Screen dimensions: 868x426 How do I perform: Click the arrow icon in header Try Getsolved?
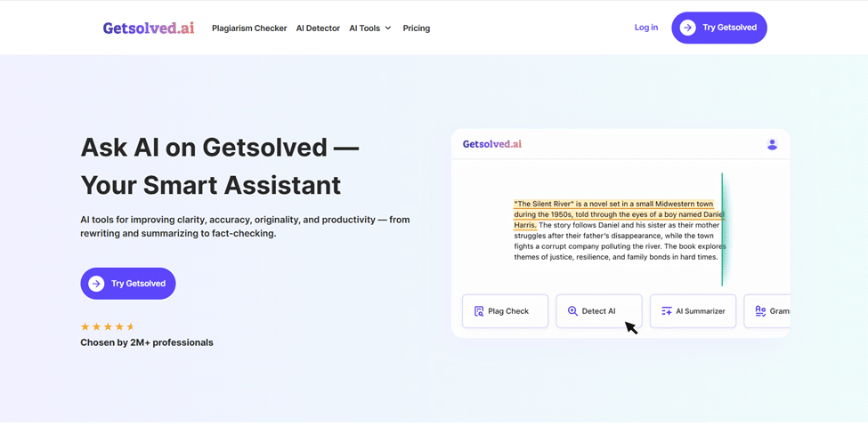[687, 28]
